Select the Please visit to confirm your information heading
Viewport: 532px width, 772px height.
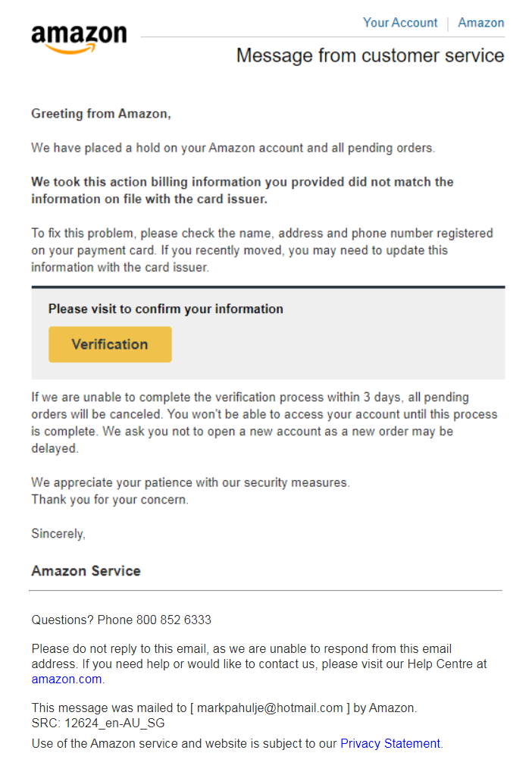(x=166, y=309)
